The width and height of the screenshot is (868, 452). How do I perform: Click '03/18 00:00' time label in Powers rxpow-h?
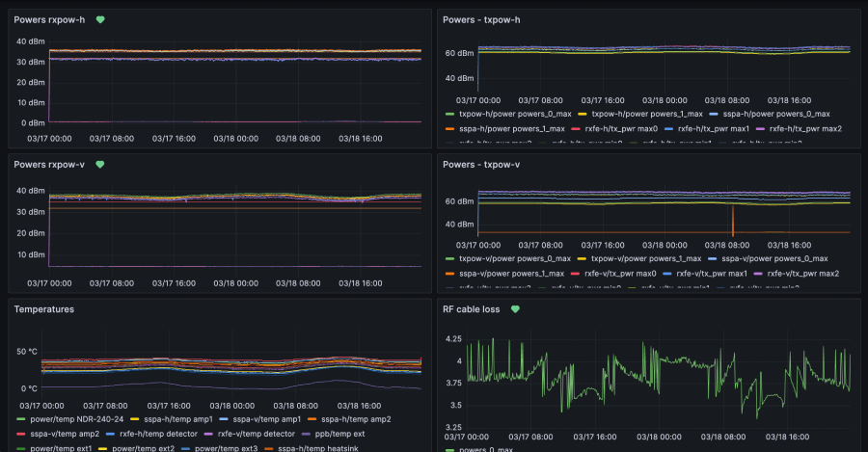236,139
